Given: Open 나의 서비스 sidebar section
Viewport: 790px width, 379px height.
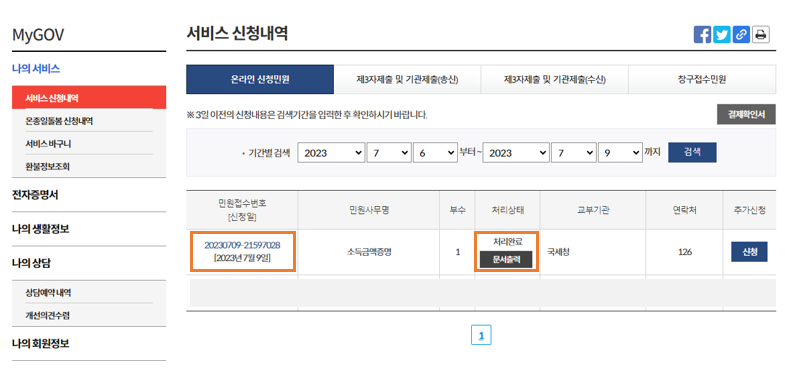Looking at the screenshot, I should tap(36, 69).
